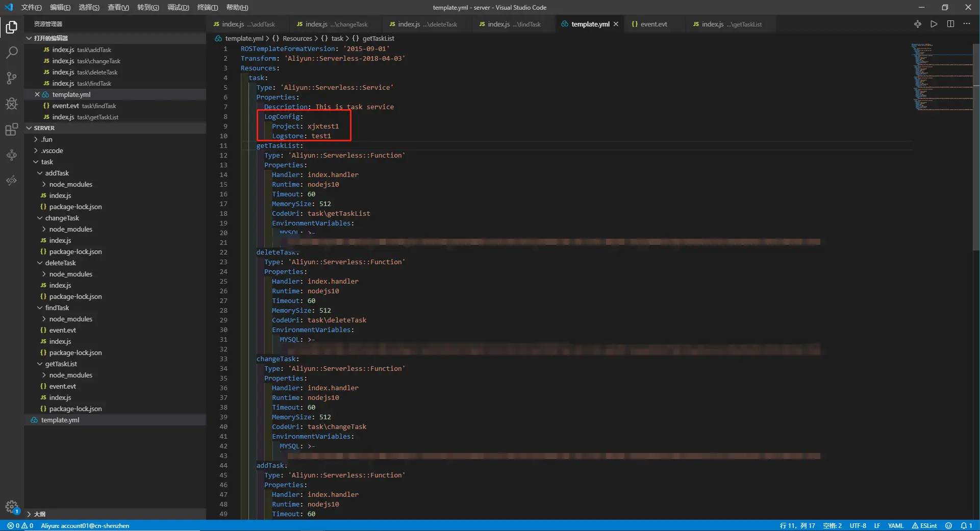Viewport: 980px width, 531px height.
Task: Change indentation via 空格: 2
Action: pos(832,525)
